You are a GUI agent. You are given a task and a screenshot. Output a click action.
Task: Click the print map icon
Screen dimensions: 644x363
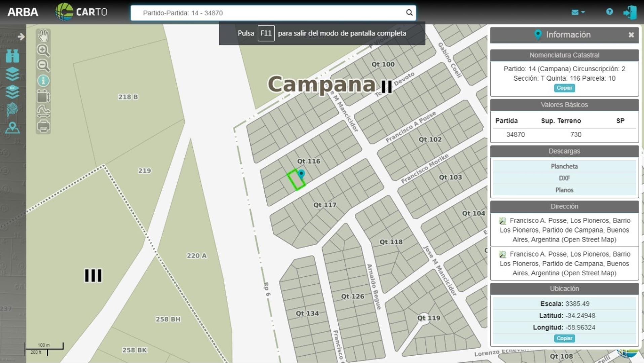pos(43,126)
